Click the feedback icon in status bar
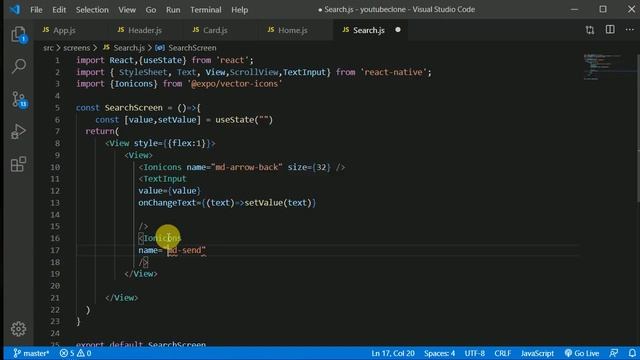Viewport: 640px width, 360px height. (x=613, y=353)
